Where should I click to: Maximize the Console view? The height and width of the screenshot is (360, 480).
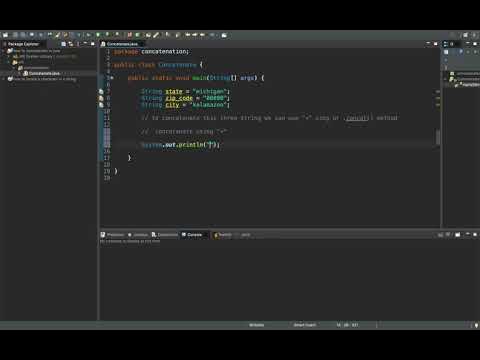(475, 235)
